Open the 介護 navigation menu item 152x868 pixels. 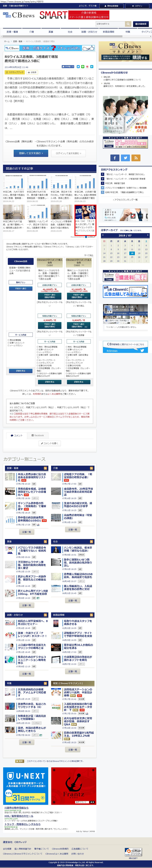31,32
